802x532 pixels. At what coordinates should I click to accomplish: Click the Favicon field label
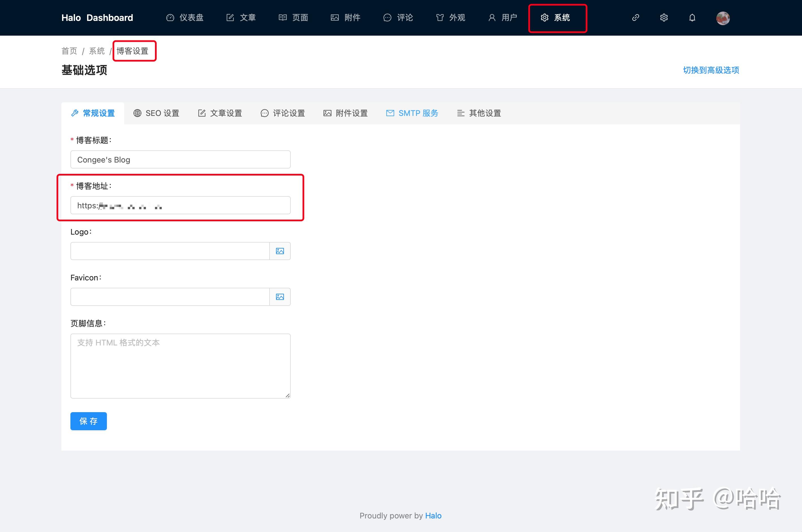(86, 278)
